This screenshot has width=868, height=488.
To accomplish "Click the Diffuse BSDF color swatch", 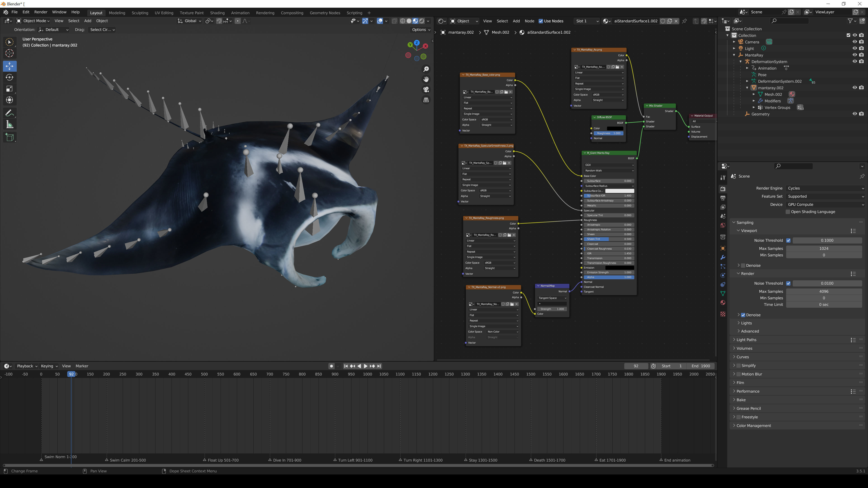I will coord(615,128).
